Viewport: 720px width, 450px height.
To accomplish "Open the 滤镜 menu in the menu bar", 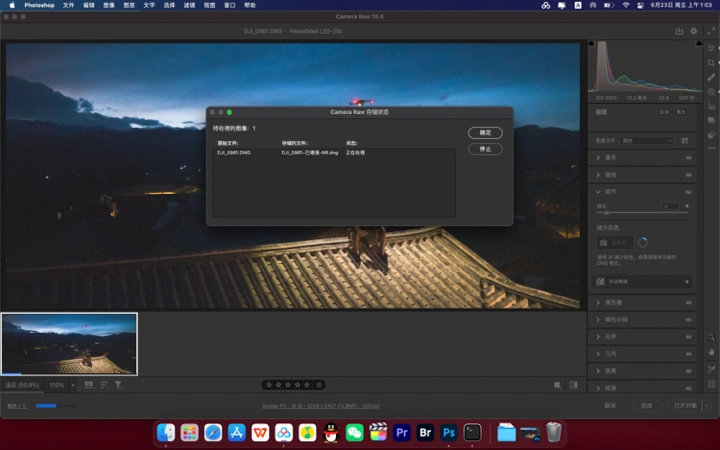I will (190, 5).
